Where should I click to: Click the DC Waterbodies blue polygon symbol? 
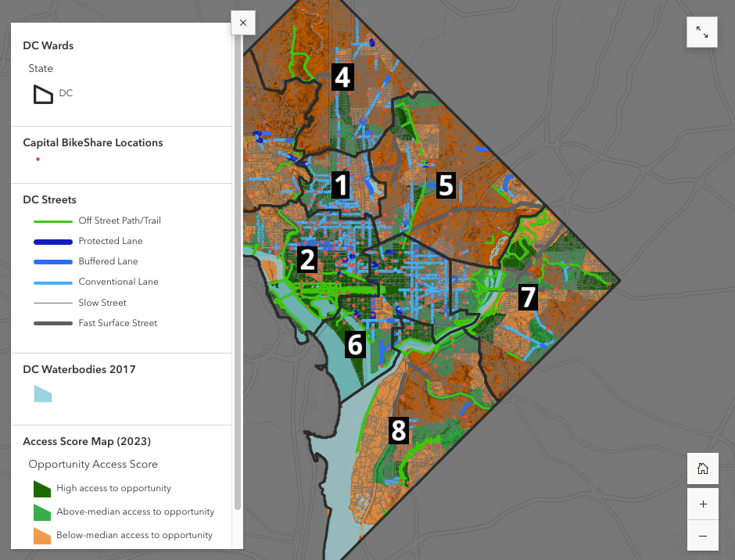tap(42, 394)
